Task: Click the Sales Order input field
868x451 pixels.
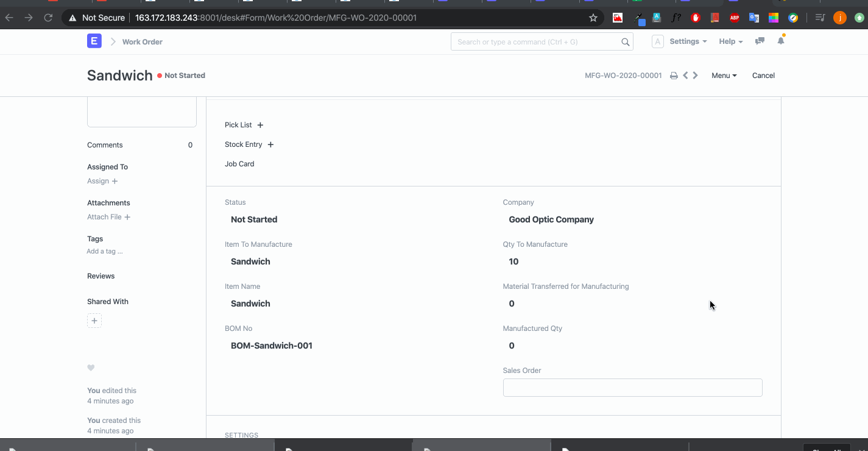Action: click(632, 388)
